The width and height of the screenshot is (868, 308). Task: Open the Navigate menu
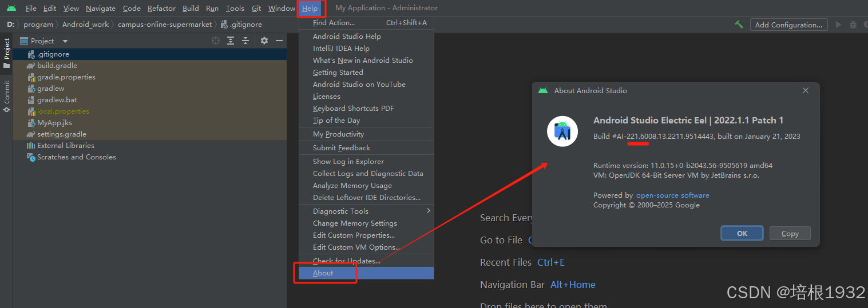(101, 8)
